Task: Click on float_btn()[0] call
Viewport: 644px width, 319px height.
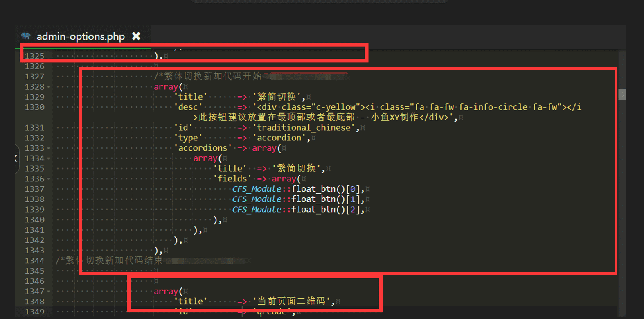Action: (327, 189)
